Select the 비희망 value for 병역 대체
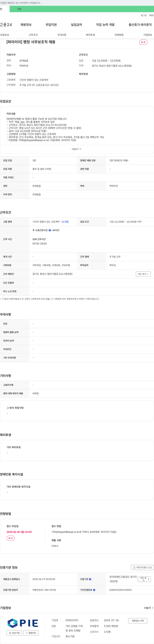The image size is (154, 644). [35, 394]
